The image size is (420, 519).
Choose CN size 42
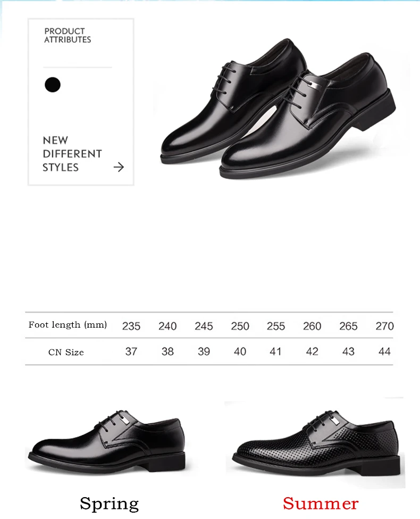[x=312, y=351]
